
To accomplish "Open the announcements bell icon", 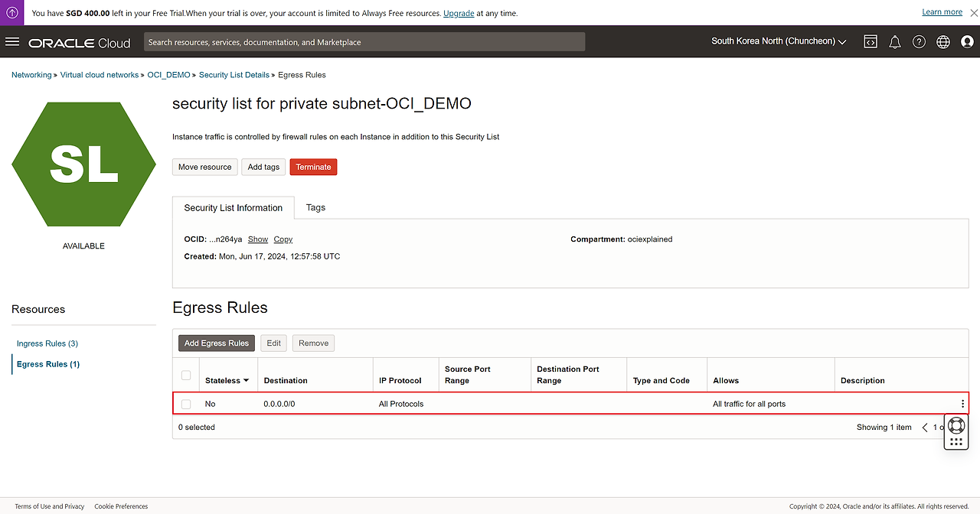I will click(894, 42).
